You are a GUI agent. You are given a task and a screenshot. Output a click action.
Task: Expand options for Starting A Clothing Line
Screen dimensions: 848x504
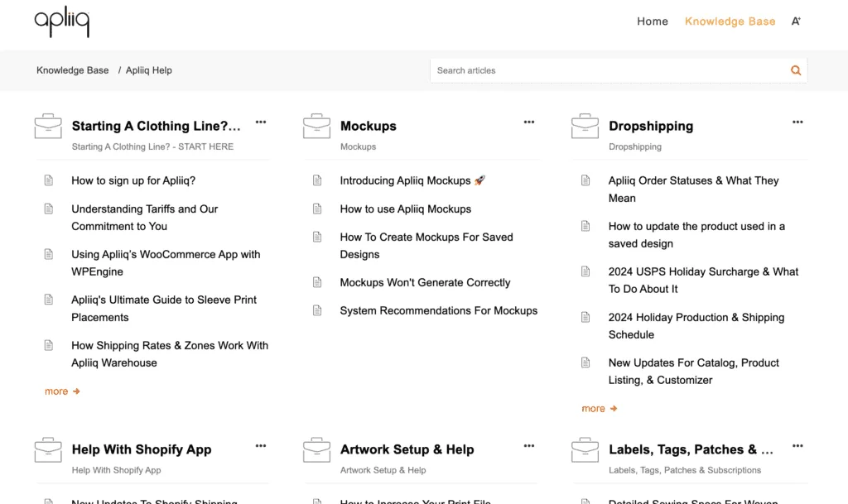[261, 122]
